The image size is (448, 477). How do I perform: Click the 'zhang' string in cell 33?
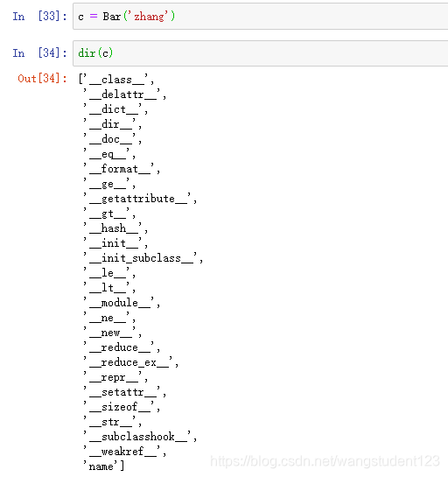pyautogui.click(x=149, y=17)
